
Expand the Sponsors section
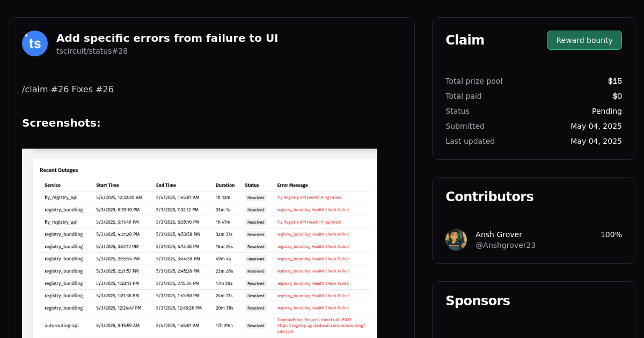point(478,300)
